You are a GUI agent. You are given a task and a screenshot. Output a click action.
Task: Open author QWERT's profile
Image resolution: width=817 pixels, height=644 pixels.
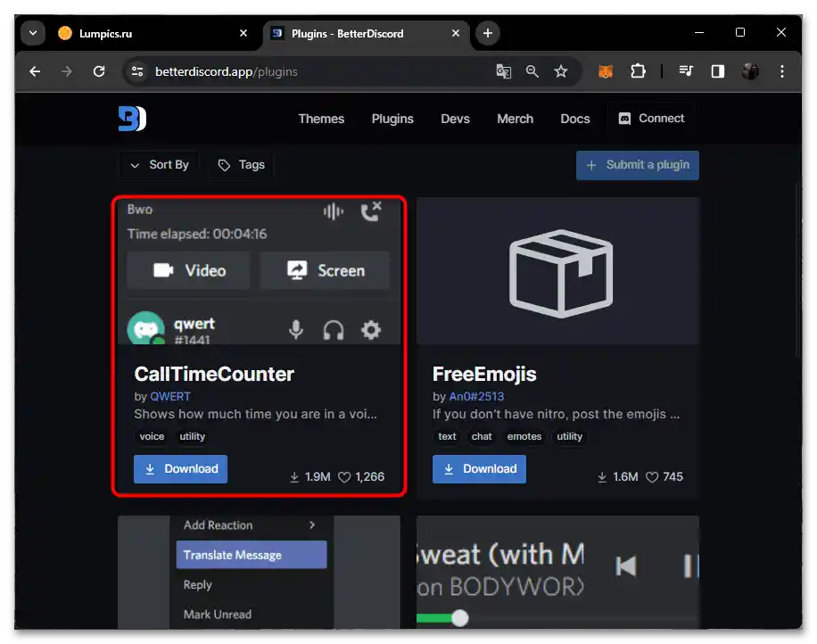pyautogui.click(x=169, y=397)
